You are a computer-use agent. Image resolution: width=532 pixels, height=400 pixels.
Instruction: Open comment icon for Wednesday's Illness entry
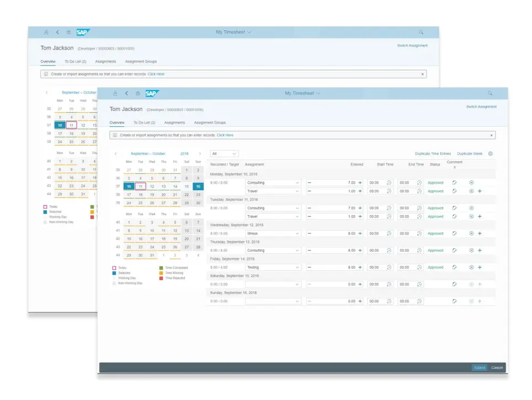pyautogui.click(x=454, y=233)
